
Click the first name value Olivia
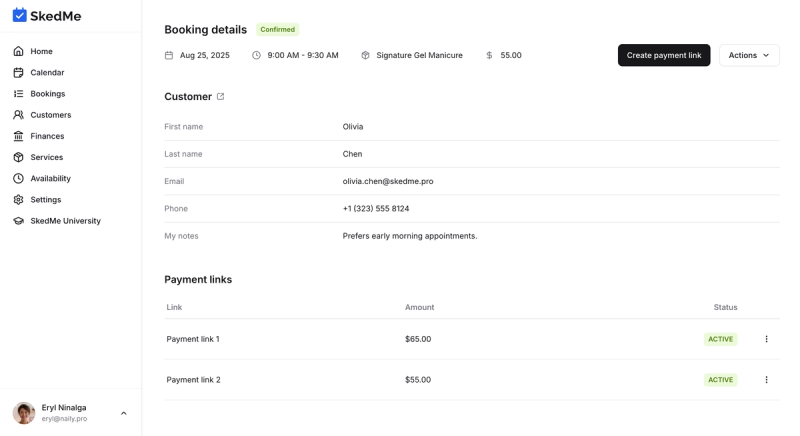353,126
